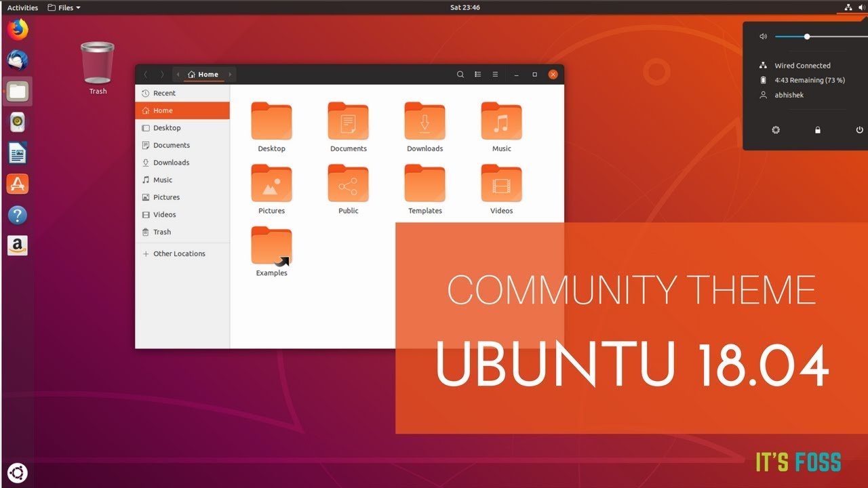Viewport: 868px width, 488px height.
Task: Click the lock screen icon in system menu
Action: [x=817, y=129]
